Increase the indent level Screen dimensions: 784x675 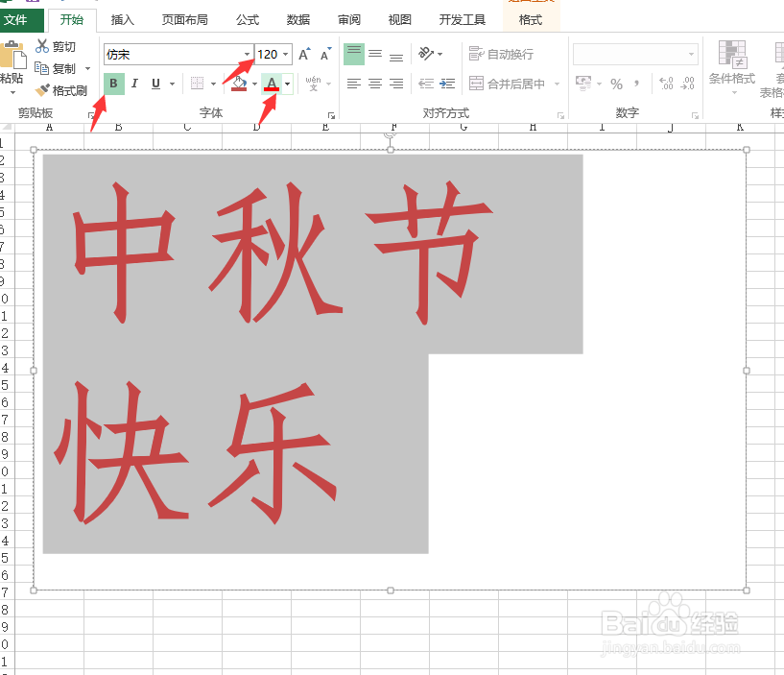[447, 84]
